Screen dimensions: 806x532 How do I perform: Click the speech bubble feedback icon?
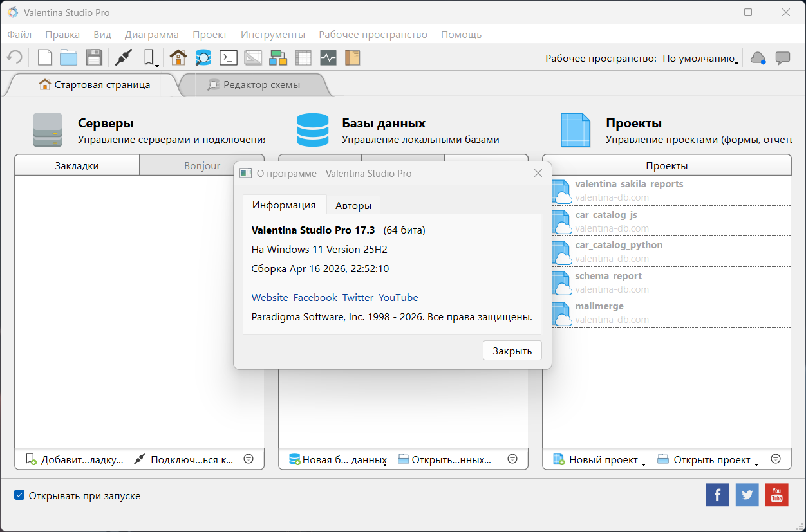tap(783, 58)
